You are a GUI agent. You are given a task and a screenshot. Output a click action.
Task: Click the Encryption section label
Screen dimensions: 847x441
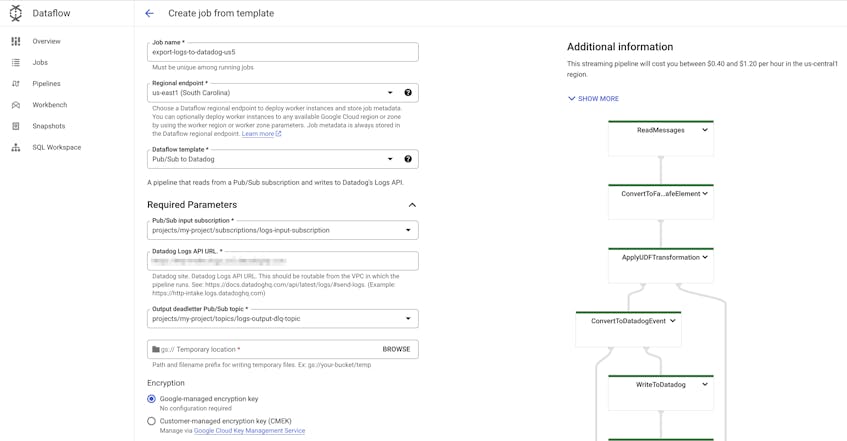(166, 383)
